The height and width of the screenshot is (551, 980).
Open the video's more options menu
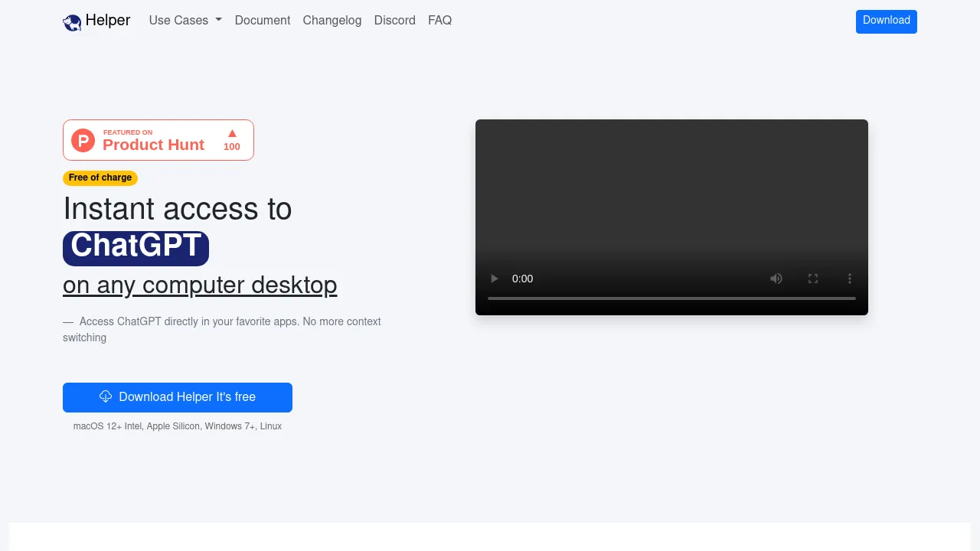(850, 279)
